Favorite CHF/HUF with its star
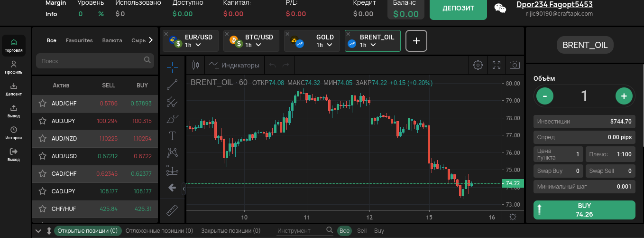 42,209
